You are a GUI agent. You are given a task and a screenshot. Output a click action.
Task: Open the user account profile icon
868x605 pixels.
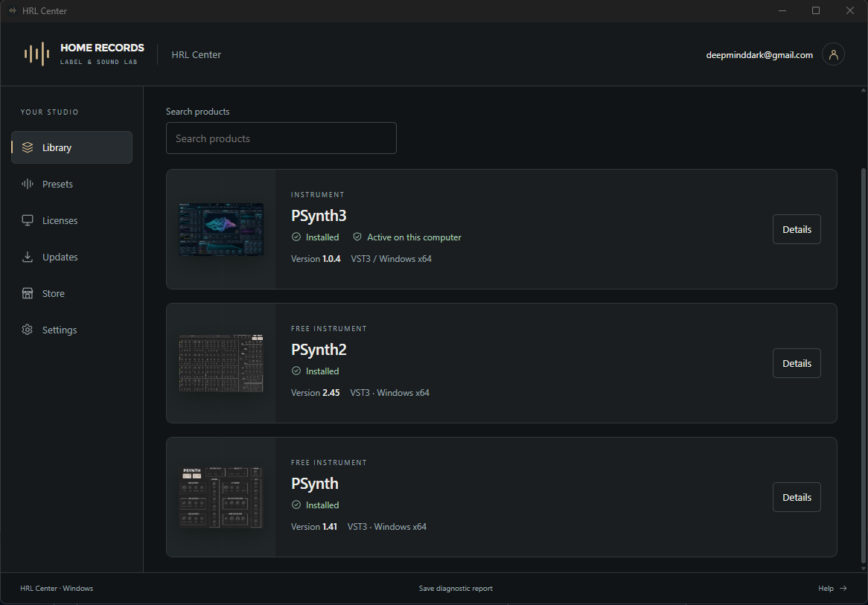(833, 54)
